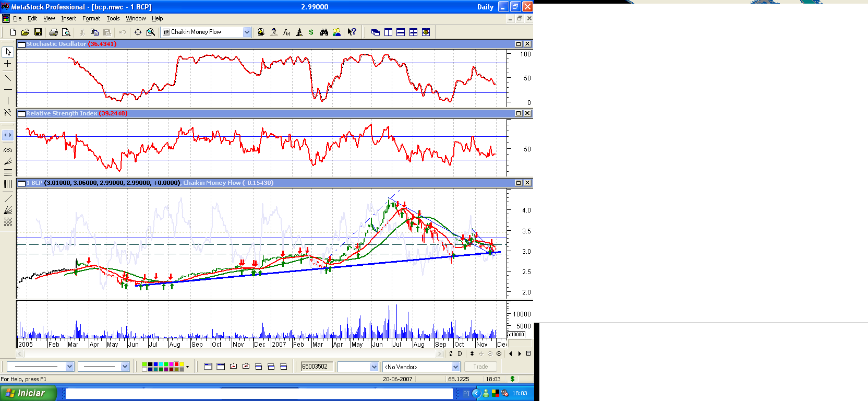Toggle the left-right arrows sidebar button
Screen dimensions: 868x401
click(x=8, y=135)
